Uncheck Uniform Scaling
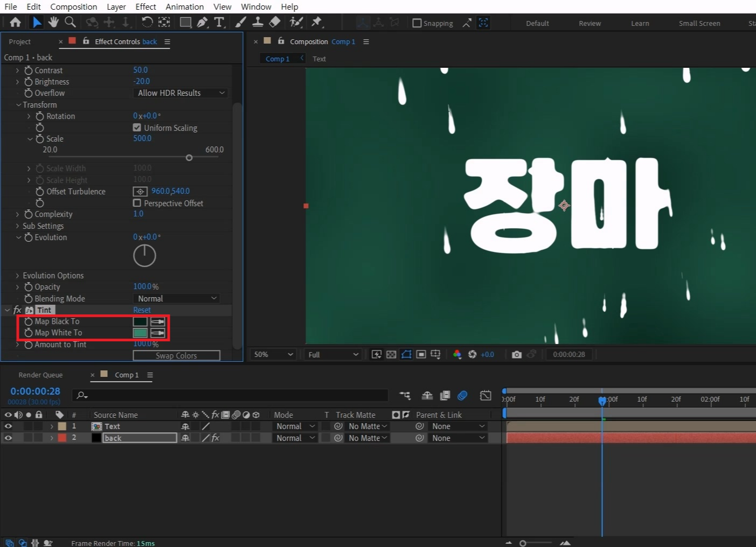756x547 pixels. (x=137, y=128)
